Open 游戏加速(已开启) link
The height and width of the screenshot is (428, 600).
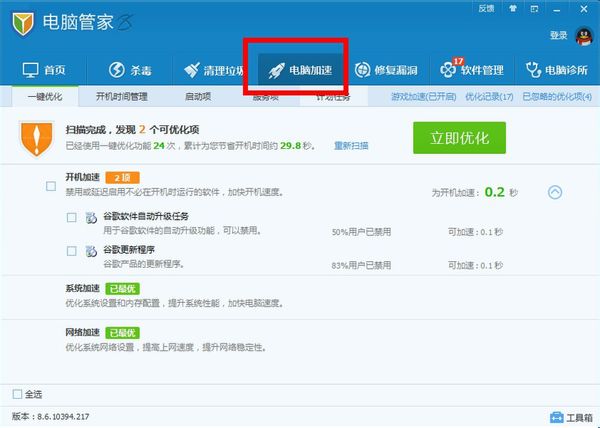[424, 97]
